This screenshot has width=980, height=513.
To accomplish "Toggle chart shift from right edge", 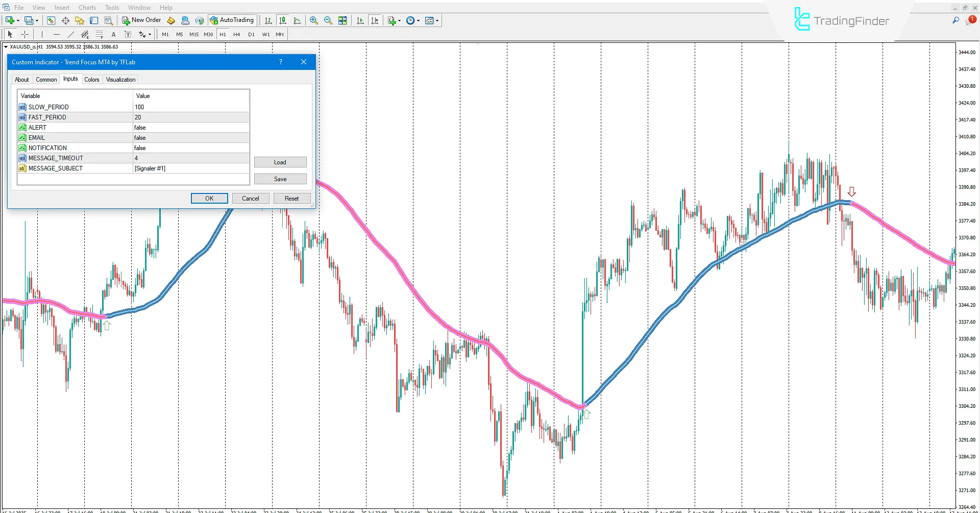I will 375,20.
